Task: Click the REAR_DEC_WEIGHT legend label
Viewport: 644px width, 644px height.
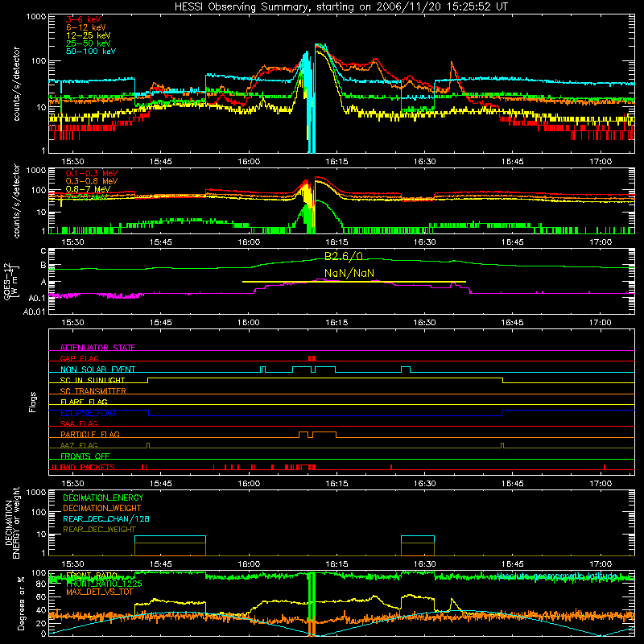Action: click(x=99, y=530)
